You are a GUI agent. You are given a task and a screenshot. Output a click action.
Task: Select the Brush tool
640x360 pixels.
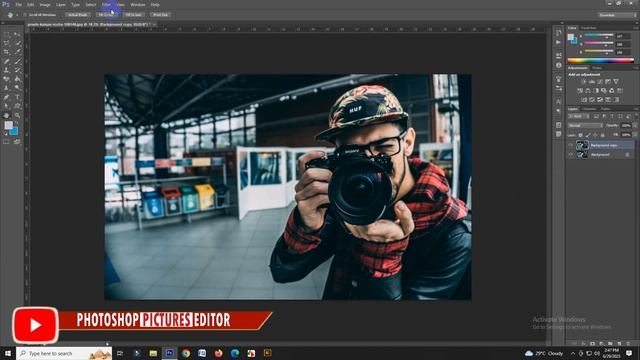[17, 61]
